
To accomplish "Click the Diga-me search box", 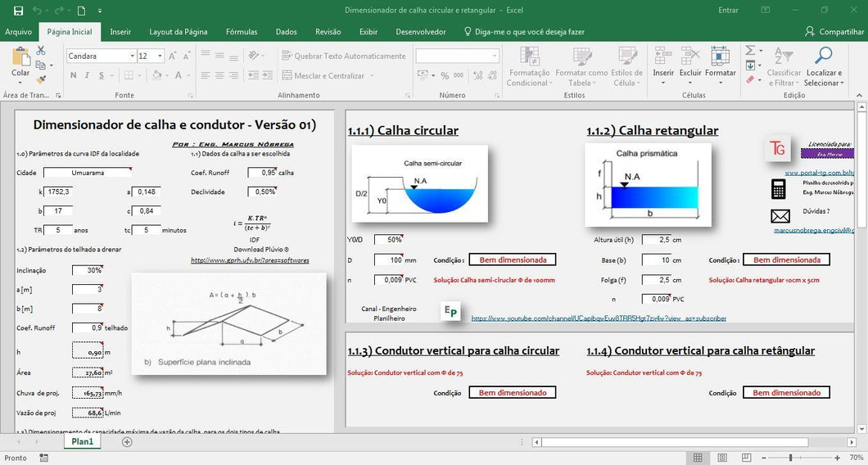I will tap(524, 32).
